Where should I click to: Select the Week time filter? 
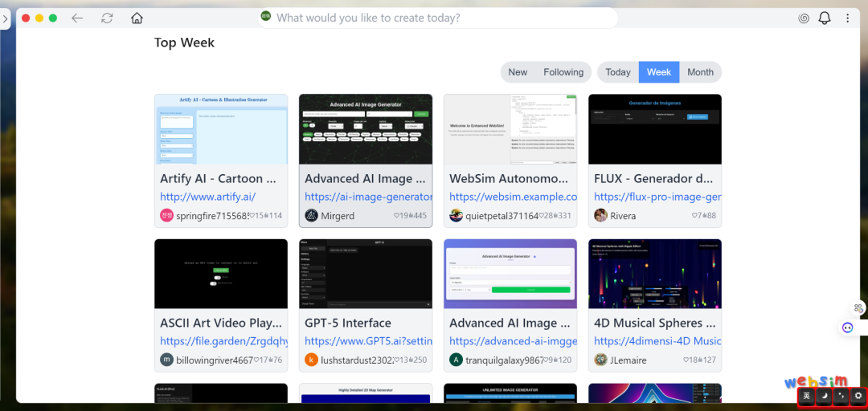(659, 72)
